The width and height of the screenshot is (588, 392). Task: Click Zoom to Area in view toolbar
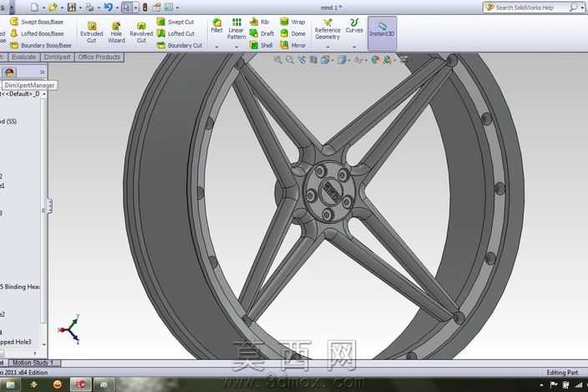(x=290, y=59)
